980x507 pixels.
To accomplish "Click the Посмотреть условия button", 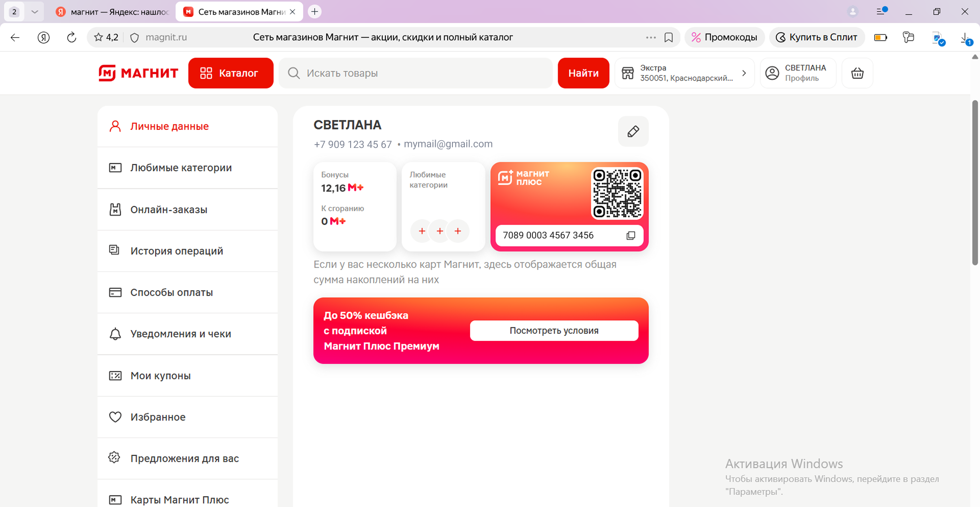I will tap(553, 331).
